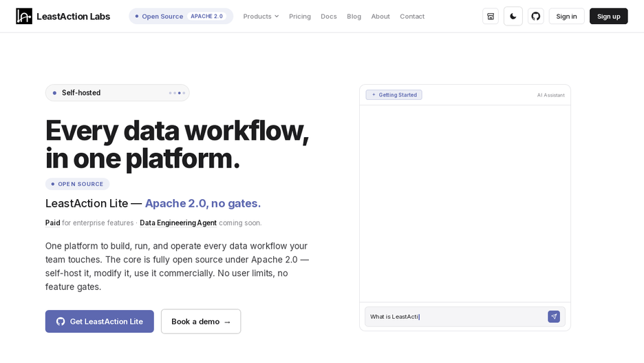Image resolution: width=644 pixels, height=363 pixels.
Task: Click Get LeastAction Lite button
Action: click(x=99, y=322)
